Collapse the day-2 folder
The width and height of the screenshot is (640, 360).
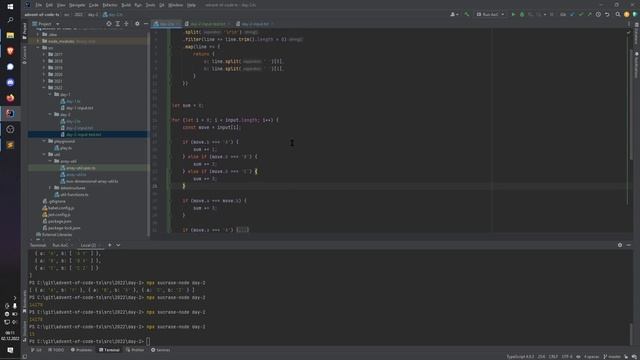click(x=50, y=115)
